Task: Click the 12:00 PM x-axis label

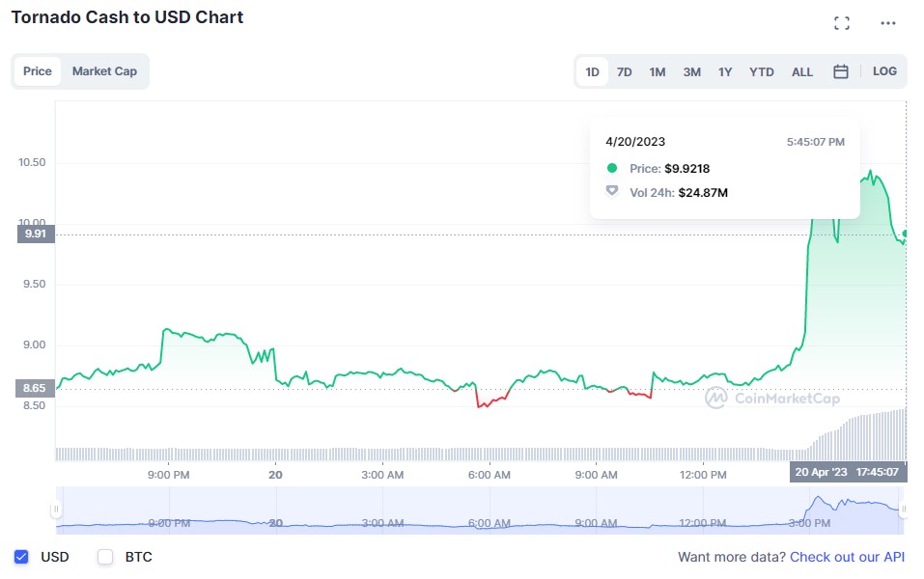Action: pos(703,475)
